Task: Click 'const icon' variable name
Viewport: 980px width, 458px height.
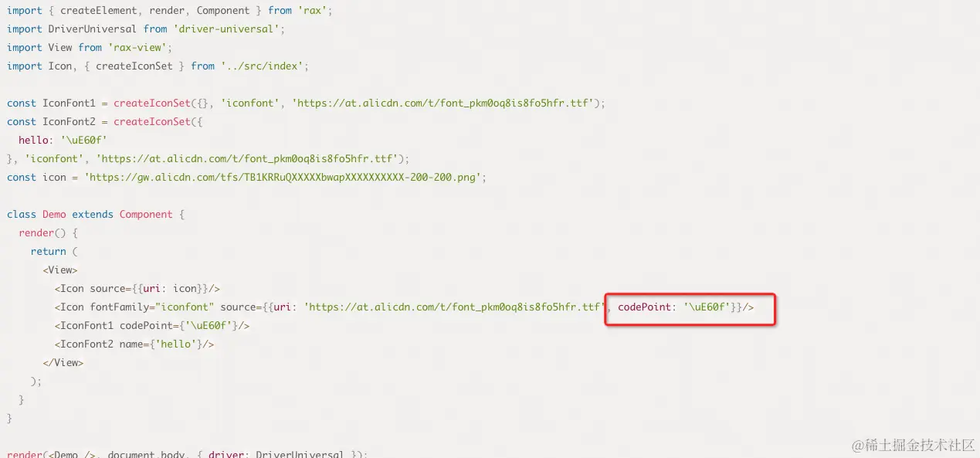Action: [54, 178]
